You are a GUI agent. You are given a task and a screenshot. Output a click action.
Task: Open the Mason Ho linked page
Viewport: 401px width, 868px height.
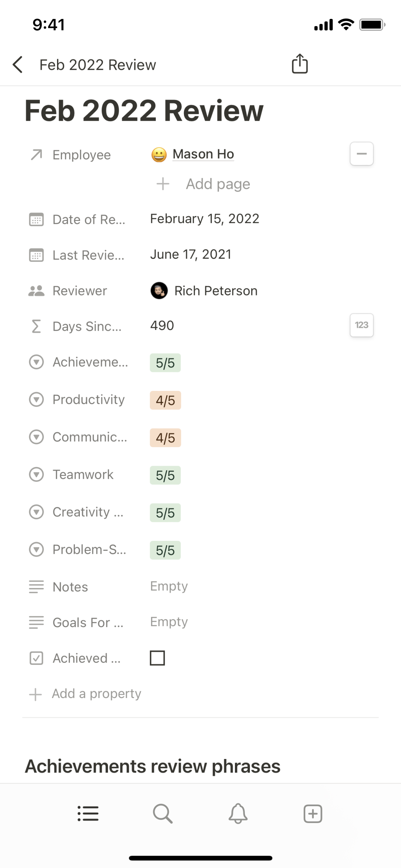203,154
